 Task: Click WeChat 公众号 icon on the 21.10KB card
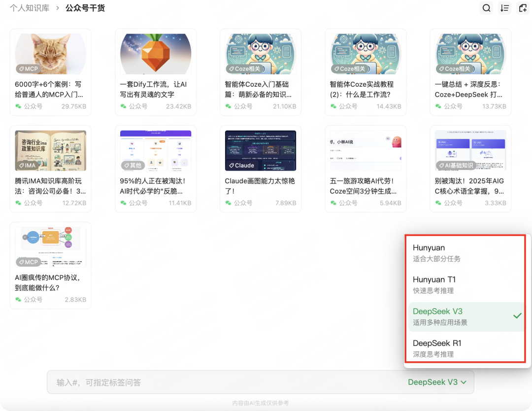point(228,106)
